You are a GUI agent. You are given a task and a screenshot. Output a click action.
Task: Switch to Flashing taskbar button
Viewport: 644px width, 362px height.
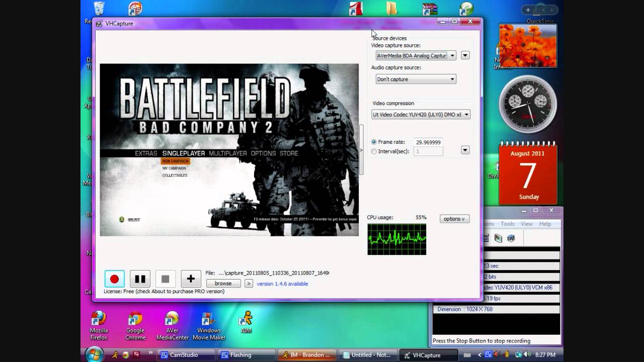point(246,355)
